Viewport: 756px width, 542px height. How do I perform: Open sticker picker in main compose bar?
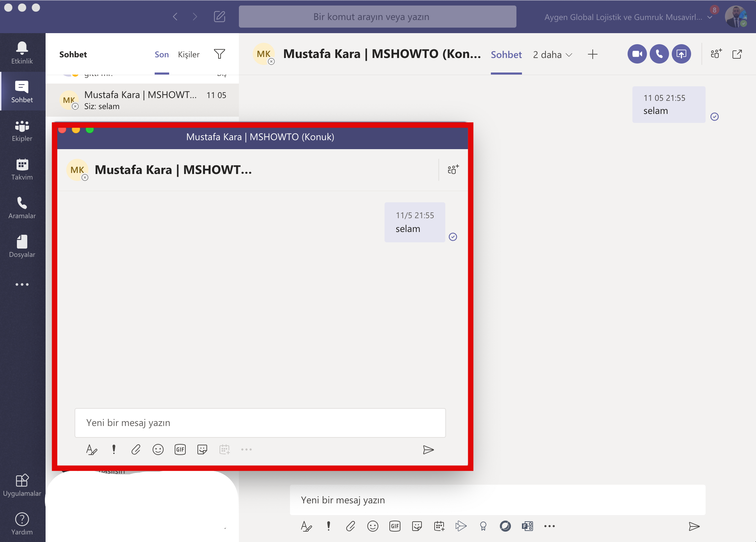tap(417, 526)
